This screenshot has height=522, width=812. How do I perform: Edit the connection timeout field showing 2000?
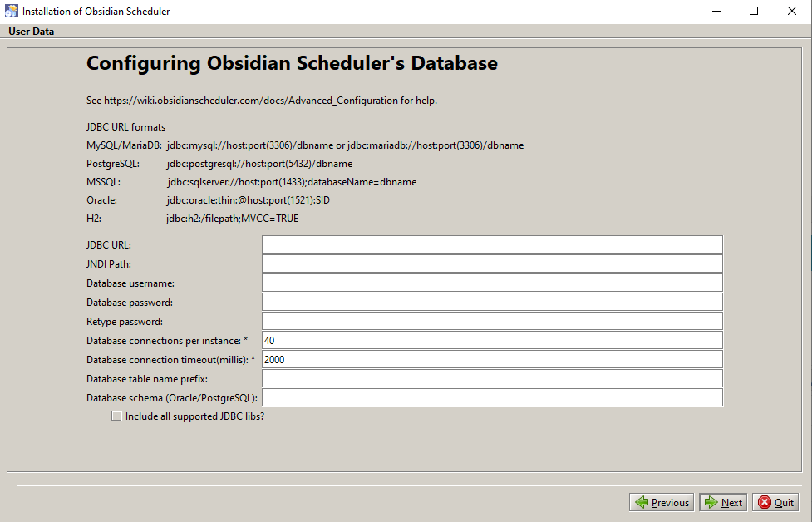pos(492,359)
